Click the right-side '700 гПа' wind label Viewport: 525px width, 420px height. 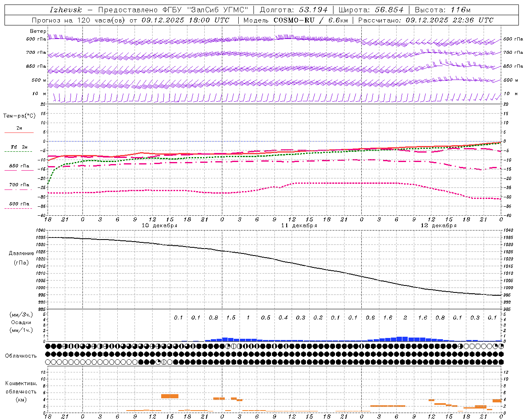click(513, 52)
